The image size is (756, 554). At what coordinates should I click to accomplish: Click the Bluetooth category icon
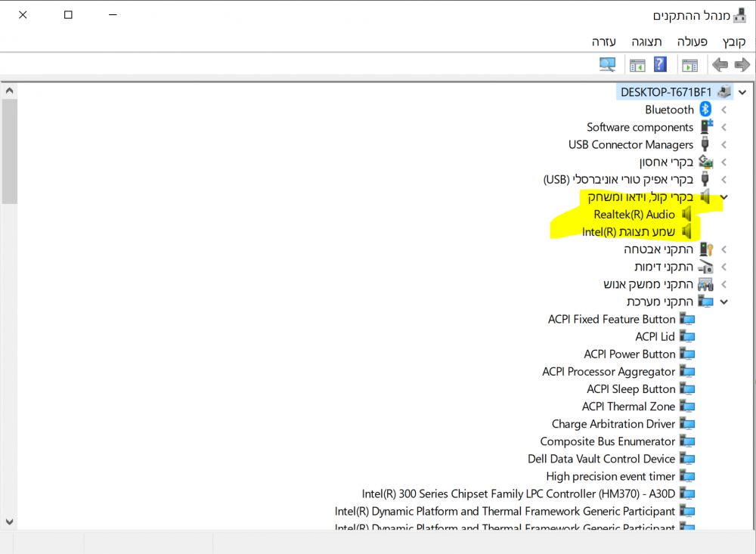(705, 110)
